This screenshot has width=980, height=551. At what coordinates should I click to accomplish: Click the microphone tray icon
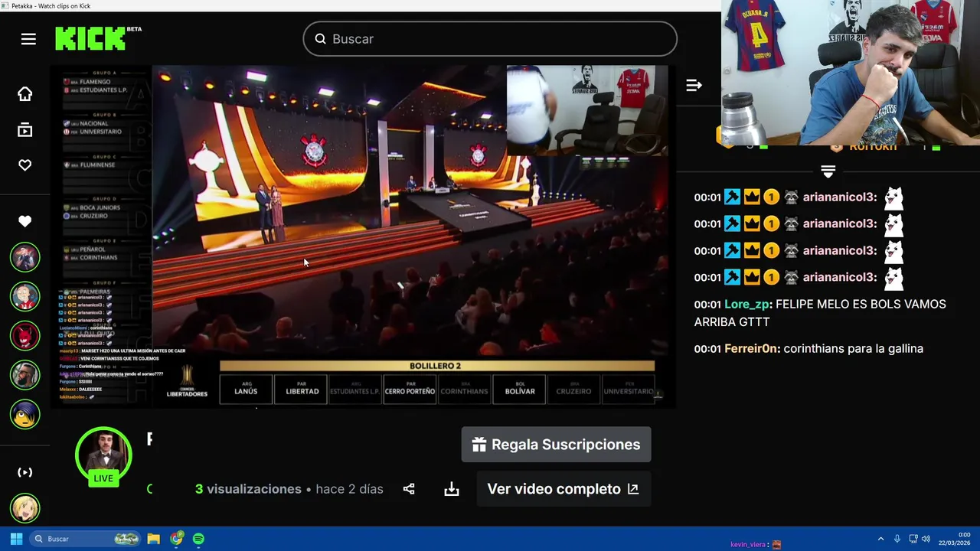[x=897, y=539]
